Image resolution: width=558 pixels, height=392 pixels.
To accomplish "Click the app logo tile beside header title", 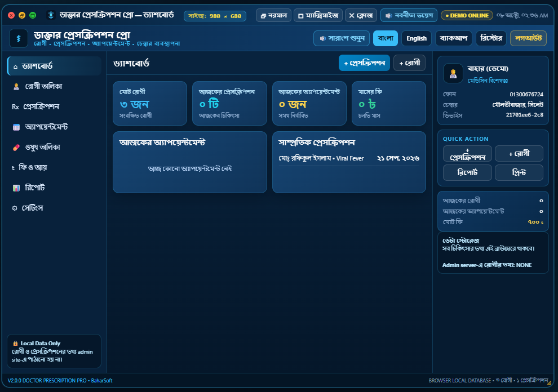I will tap(19, 38).
